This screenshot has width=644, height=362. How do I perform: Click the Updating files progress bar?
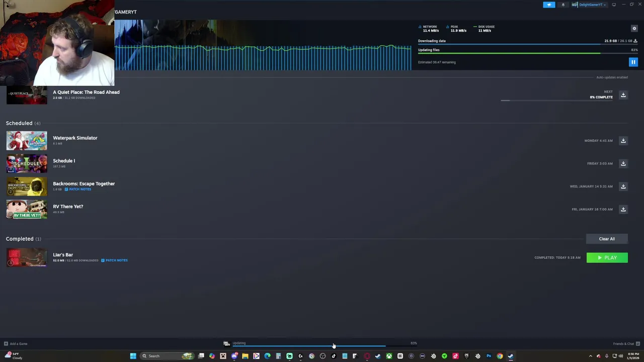[x=528, y=53]
